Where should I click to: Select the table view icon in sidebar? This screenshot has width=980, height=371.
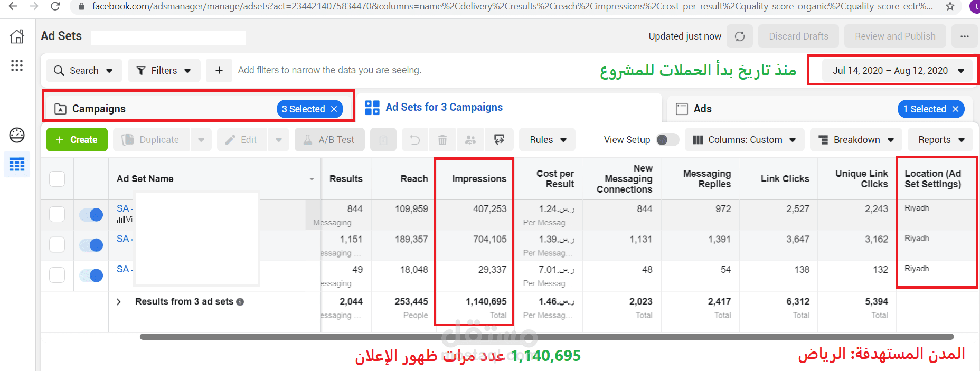17,165
